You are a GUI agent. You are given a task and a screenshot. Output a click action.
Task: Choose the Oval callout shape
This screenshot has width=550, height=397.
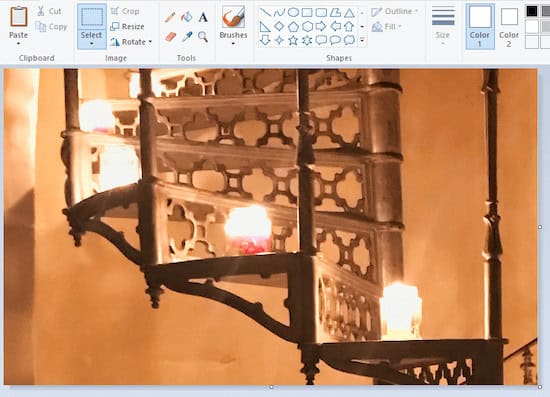coord(335,40)
